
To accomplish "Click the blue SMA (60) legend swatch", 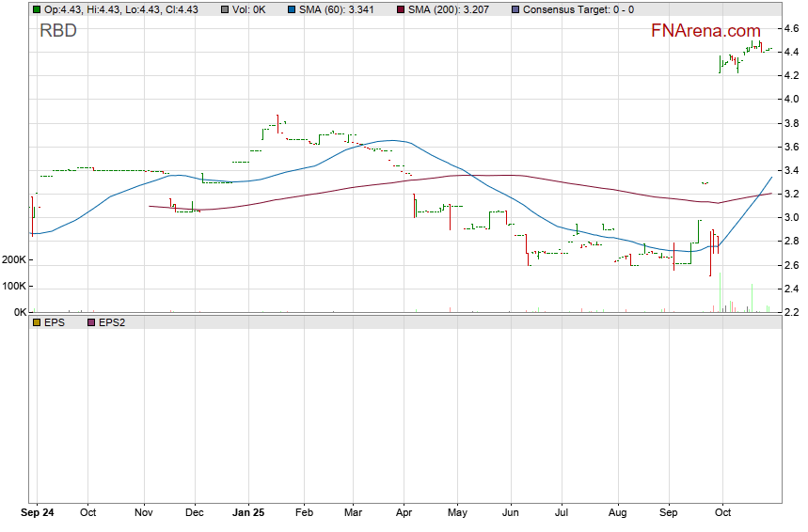I will (x=290, y=9).
